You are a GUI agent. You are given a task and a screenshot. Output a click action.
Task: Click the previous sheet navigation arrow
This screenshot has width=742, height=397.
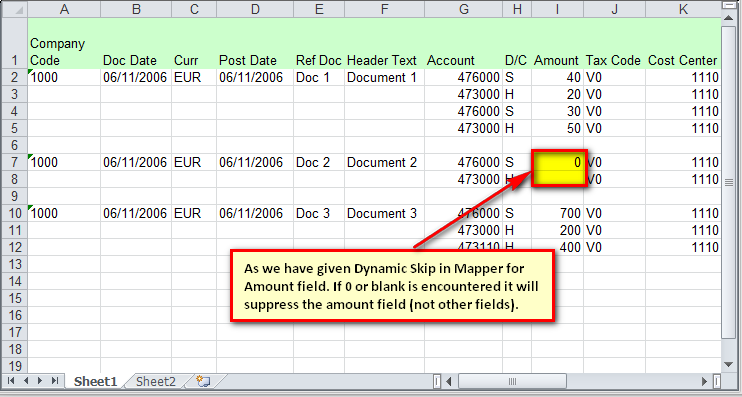click(26, 381)
